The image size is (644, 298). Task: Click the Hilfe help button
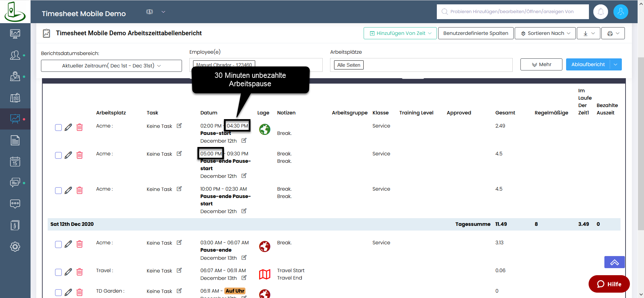pos(609,284)
